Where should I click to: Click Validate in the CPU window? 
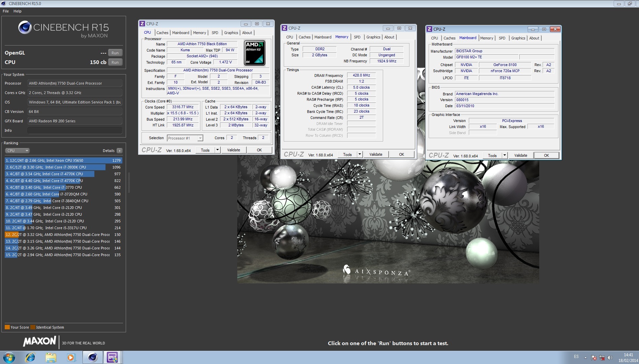click(234, 150)
